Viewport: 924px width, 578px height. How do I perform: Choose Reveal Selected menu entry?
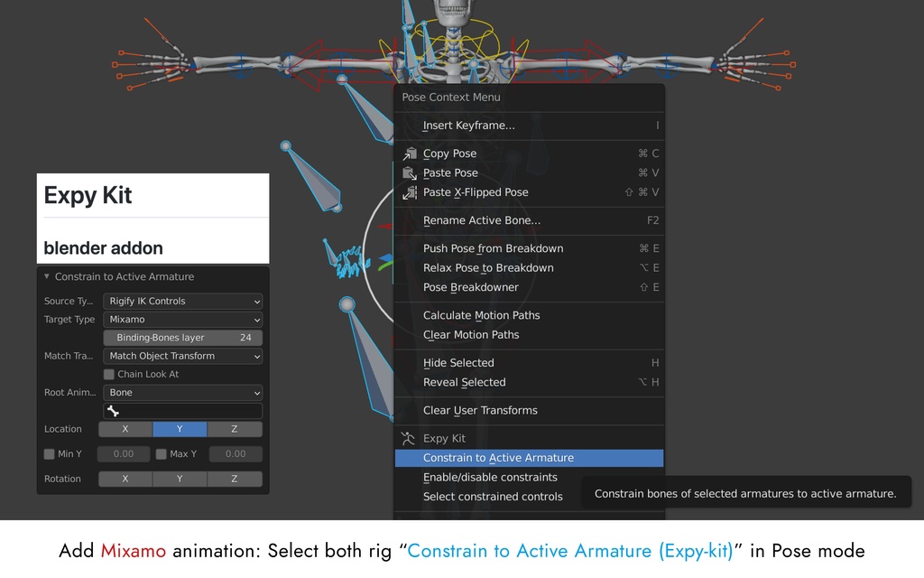coord(529,382)
